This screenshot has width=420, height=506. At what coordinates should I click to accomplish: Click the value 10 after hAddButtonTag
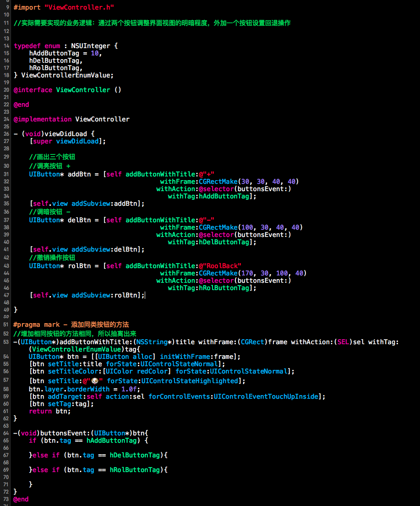[x=94, y=53]
